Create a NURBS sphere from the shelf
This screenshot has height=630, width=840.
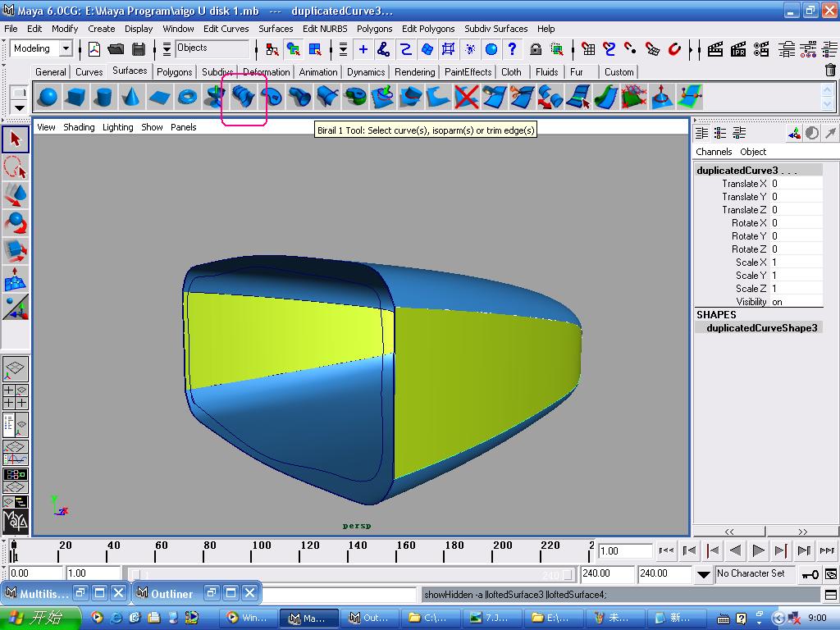[48, 97]
